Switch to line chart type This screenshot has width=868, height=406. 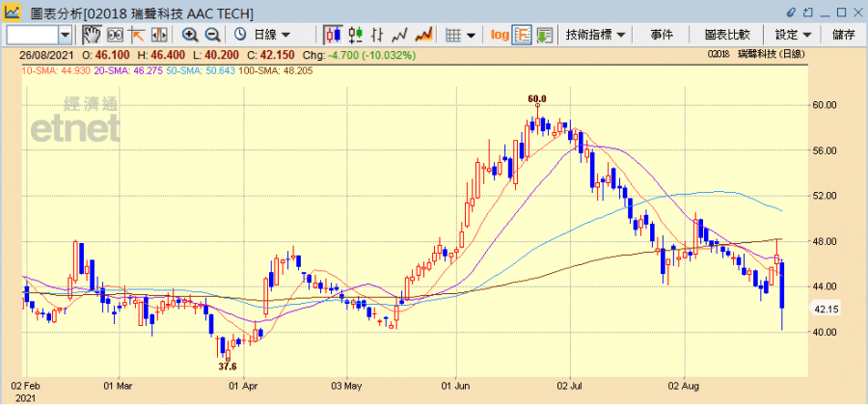[x=398, y=35]
